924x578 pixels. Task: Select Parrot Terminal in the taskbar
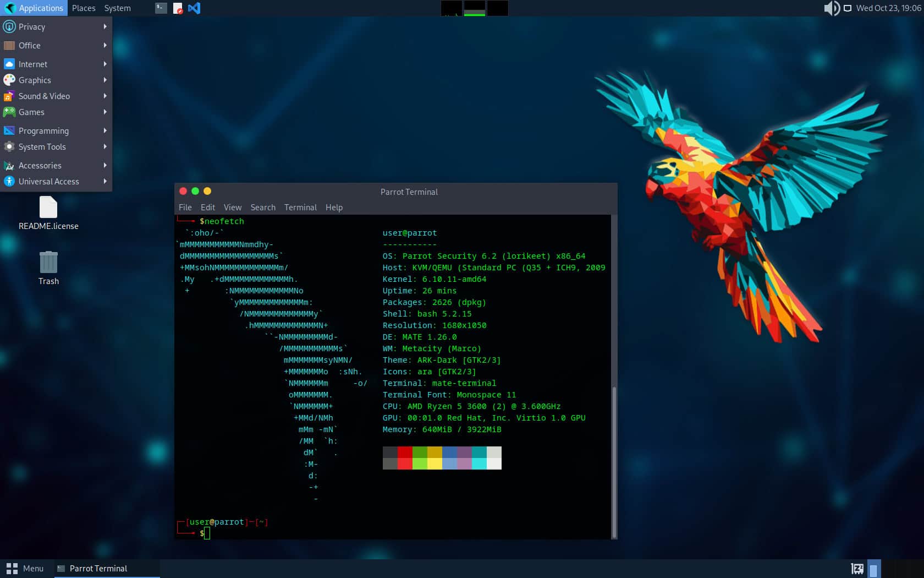98,568
